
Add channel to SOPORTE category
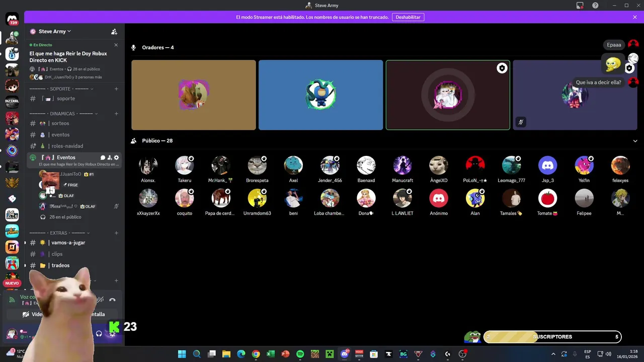tap(116, 89)
